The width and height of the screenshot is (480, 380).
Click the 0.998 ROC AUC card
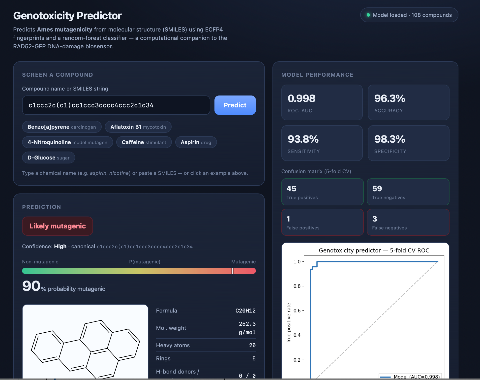point(322,102)
